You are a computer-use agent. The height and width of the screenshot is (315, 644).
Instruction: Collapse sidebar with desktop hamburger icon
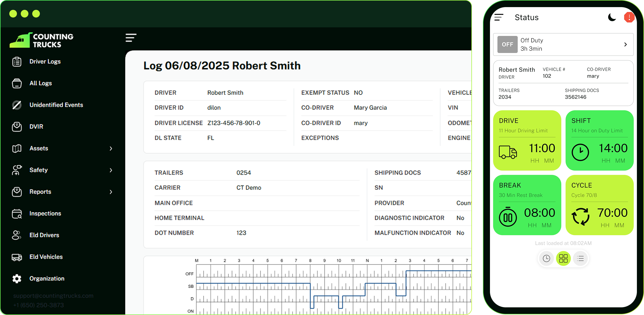[131, 38]
